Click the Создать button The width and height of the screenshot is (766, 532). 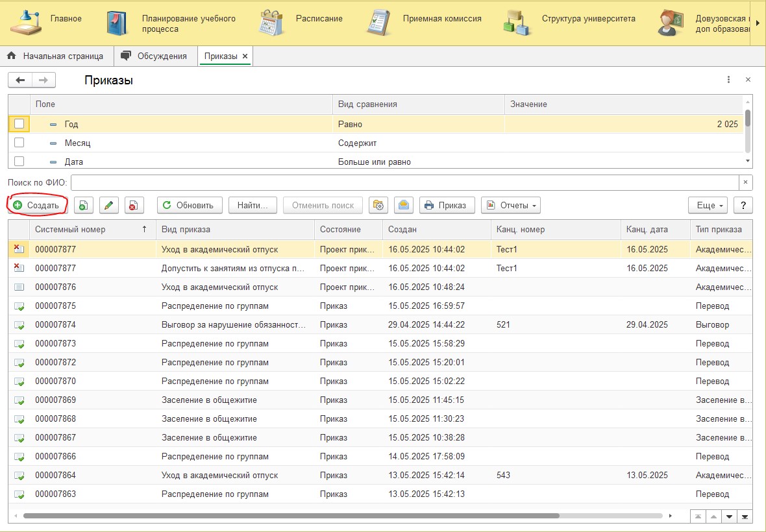(36, 206)
